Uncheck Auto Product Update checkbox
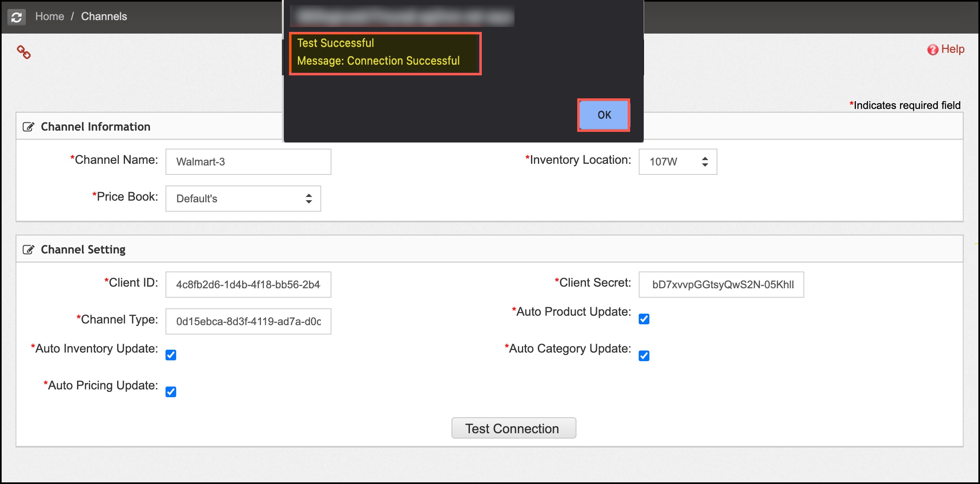980x484 pixels. 644,319
